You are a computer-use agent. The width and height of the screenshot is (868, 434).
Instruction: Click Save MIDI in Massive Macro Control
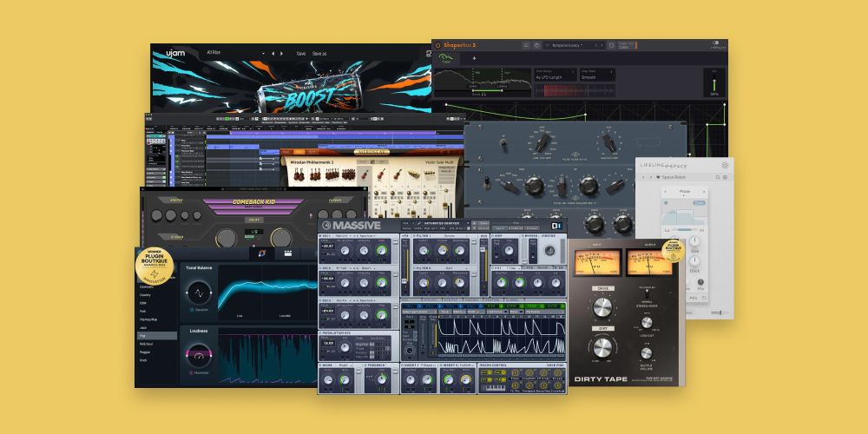pyautogui.click(x=556, y=365)
